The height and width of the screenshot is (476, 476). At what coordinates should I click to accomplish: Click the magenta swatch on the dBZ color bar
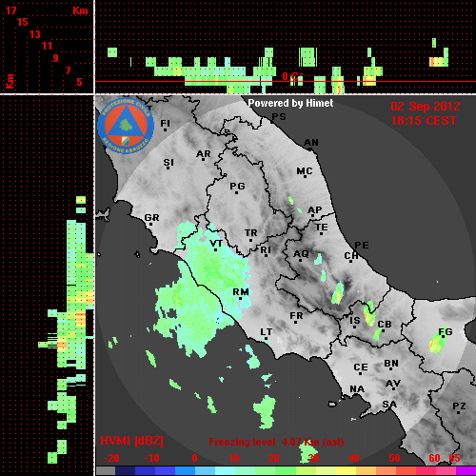coord(466,471)
